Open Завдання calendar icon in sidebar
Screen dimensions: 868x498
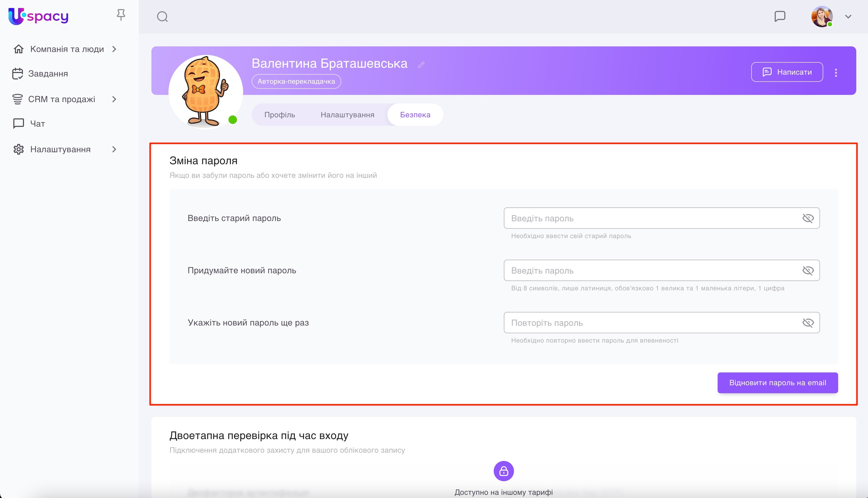tap(18, 74)
